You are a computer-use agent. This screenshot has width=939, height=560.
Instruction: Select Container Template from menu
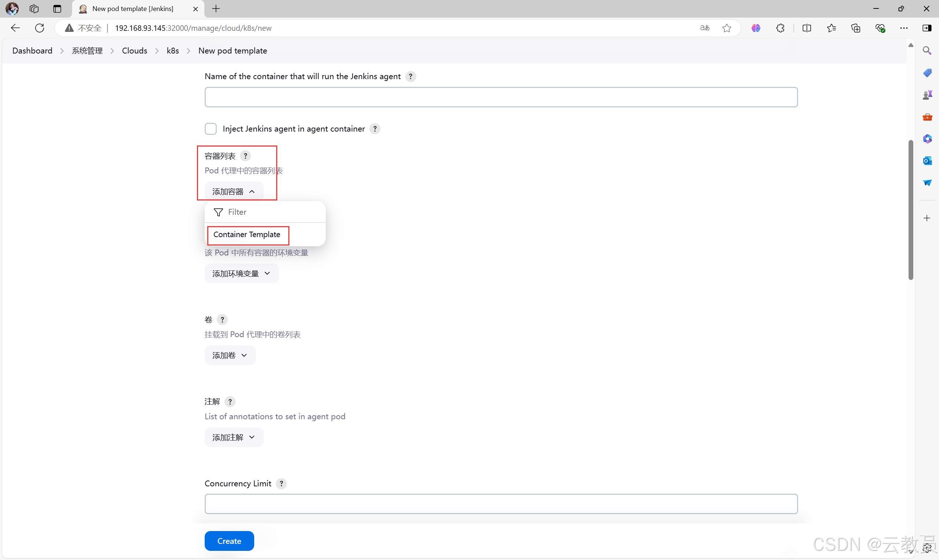tap(247, 234)
